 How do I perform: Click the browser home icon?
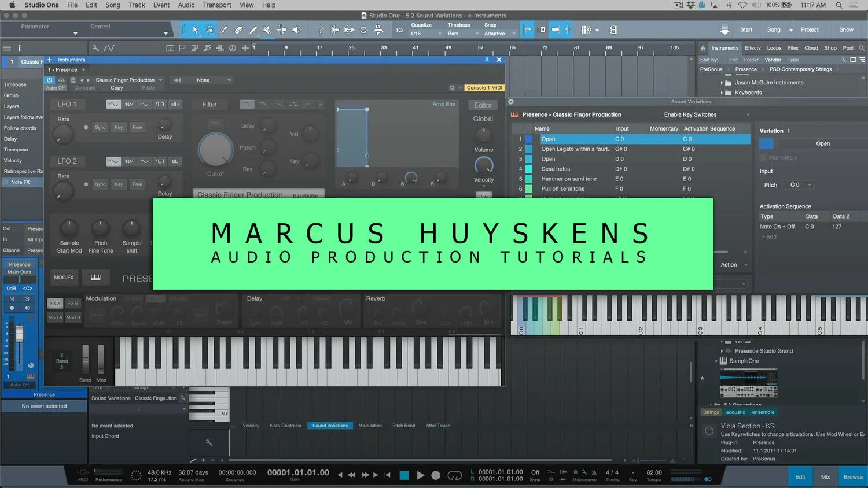coord(703,48)
